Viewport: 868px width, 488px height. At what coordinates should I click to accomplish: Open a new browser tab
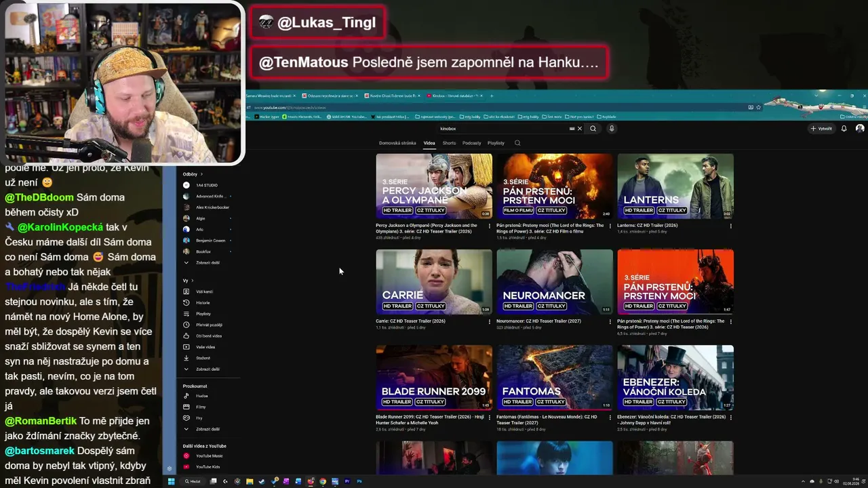[x=492, y=96]
